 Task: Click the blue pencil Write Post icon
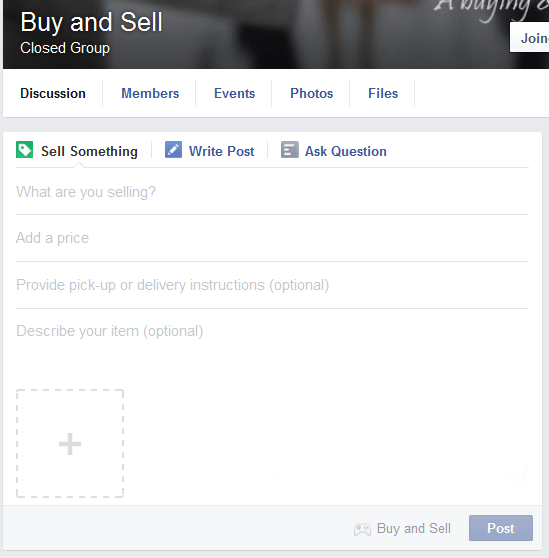(x=173, y=149)
